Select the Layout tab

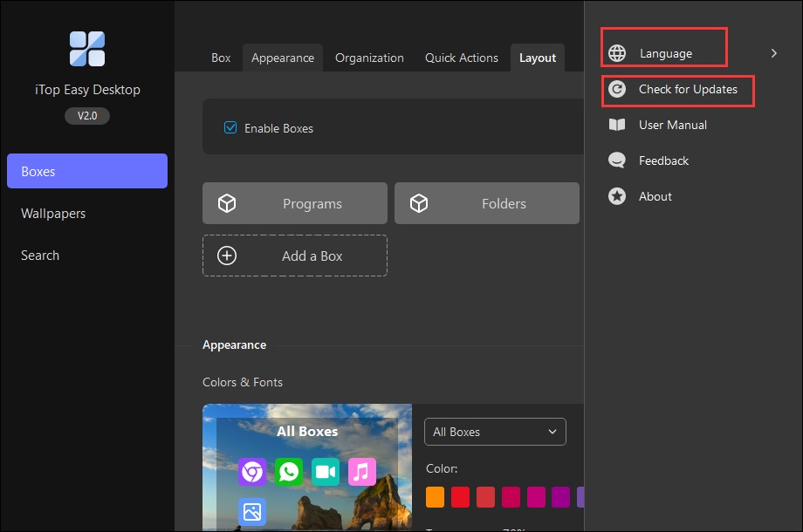(537, 58)
